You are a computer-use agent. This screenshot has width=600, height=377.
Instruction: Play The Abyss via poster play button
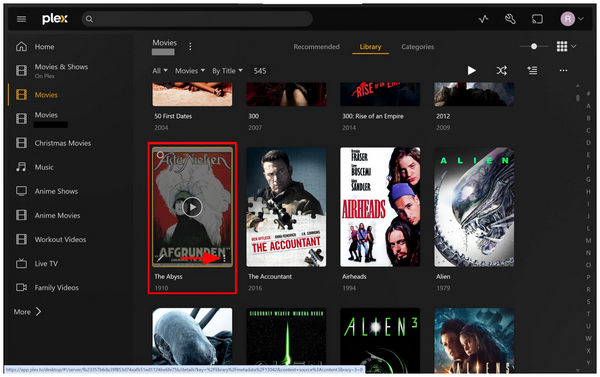[192, 207]
